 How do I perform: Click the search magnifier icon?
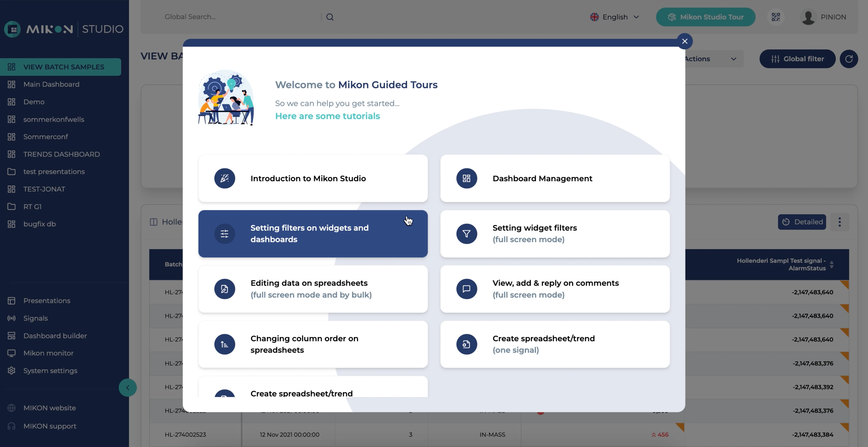tap(330, 17)
